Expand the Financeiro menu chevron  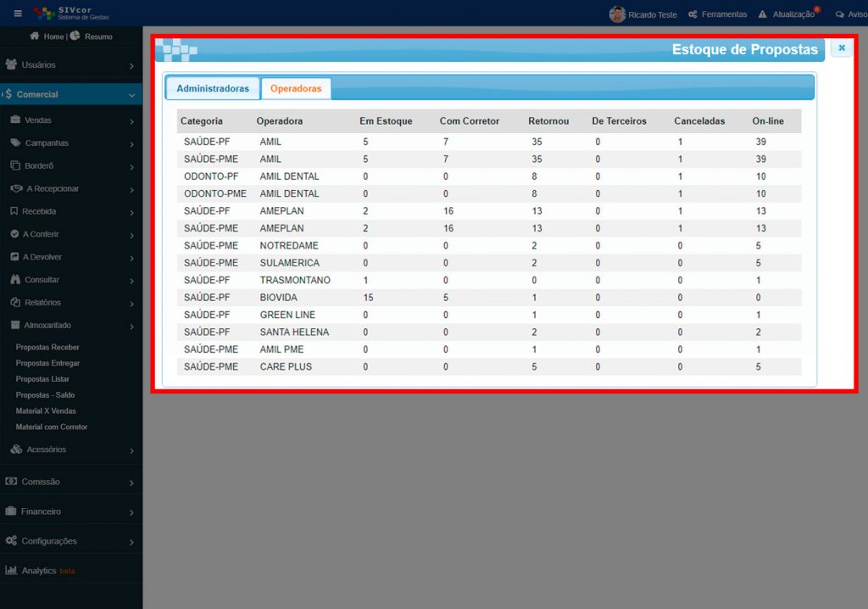131,512
